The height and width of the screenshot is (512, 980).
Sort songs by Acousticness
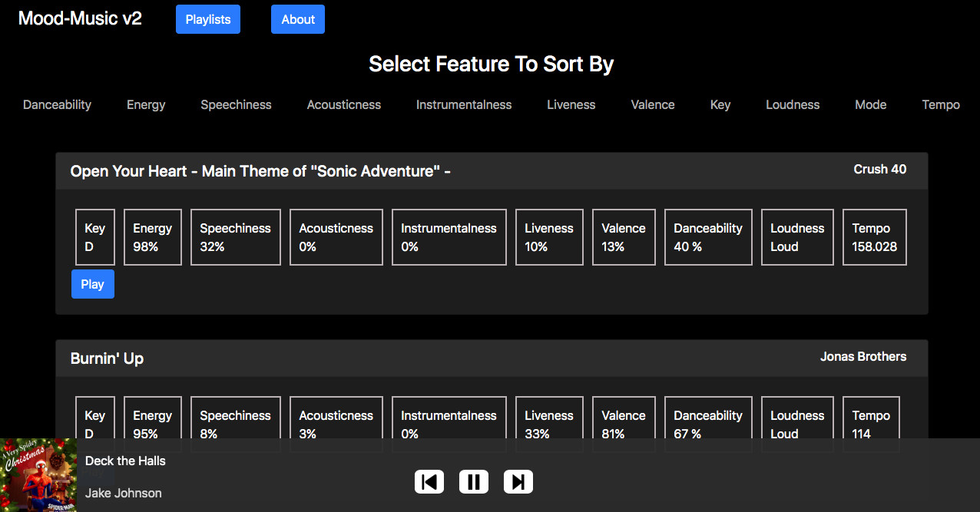click(344, 104)
